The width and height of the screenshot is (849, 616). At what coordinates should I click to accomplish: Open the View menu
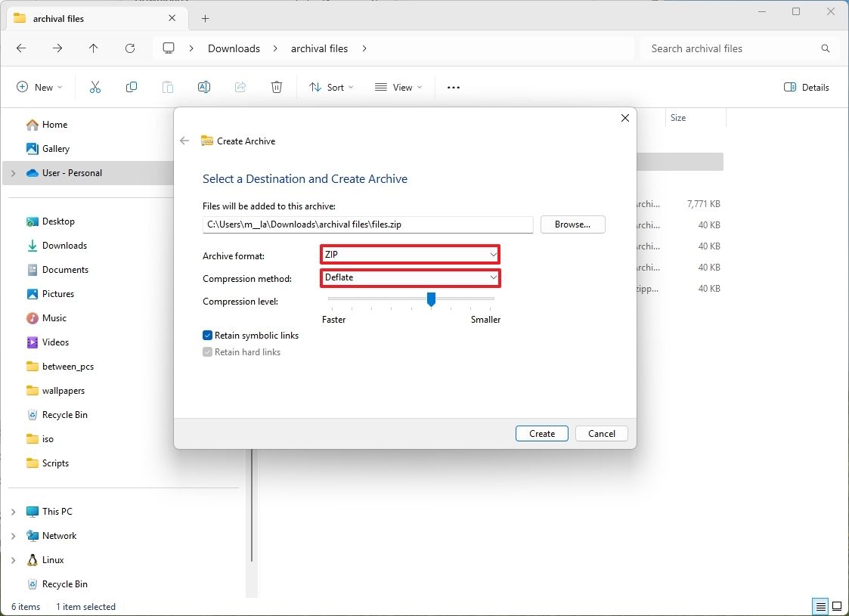point(398,87)
